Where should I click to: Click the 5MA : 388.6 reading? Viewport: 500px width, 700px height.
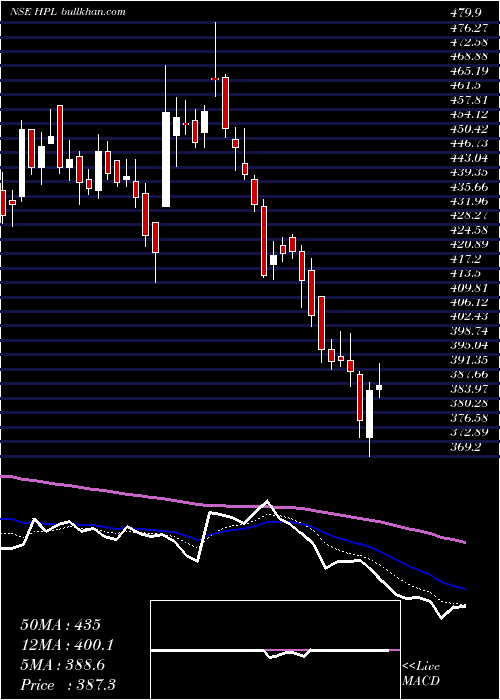coord(63,665)
